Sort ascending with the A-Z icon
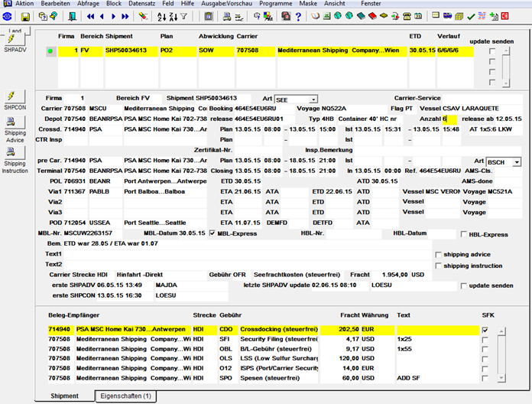This screenshot has width=532, height=404. 162,16
